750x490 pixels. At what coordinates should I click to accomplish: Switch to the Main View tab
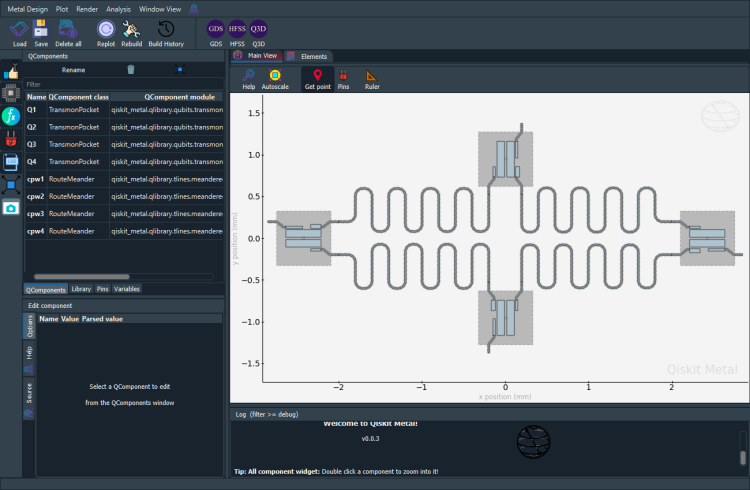(x=256, y=56)
